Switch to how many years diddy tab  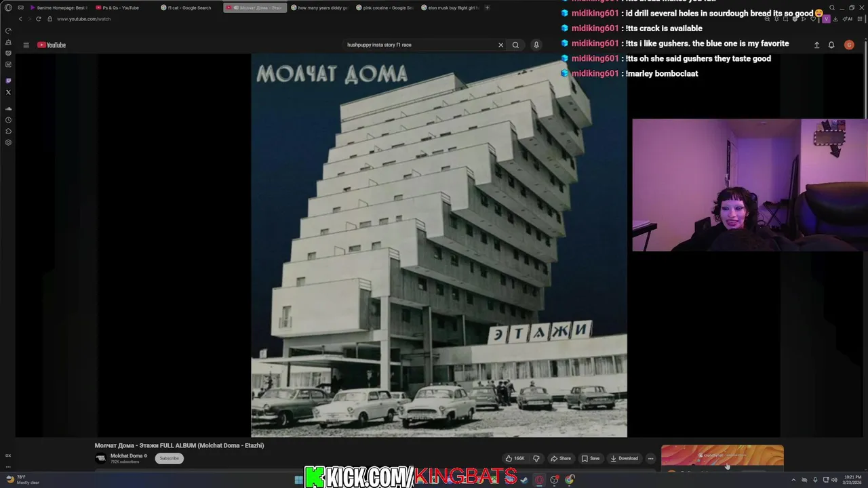(x=320, y=7)
